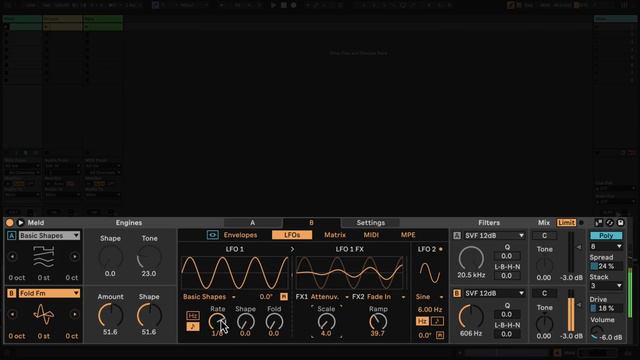Image resolution: width=640 pixels, height=360 pixels.
Task: Open LFO 1 Basic Shapes waveform dropdown
Action: [209, 297]
